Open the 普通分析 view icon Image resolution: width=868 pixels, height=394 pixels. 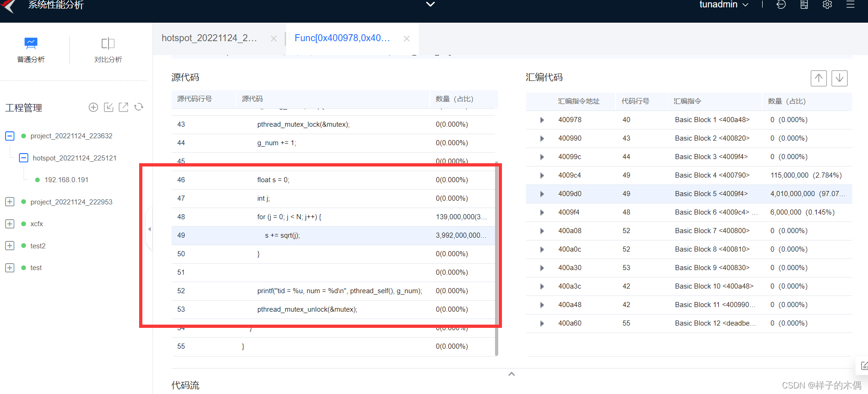coord(31,43)
